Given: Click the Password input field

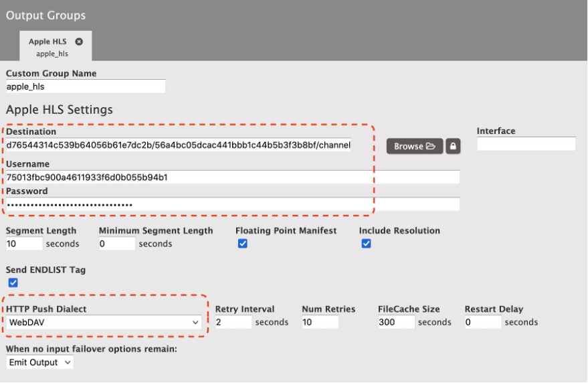Looking at the screenshot, I should [x=233, y=205].
